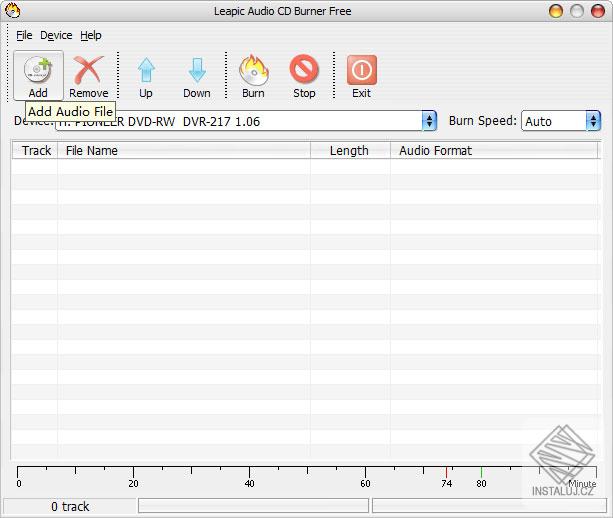The image size is (613, 518).
Task: Click the Burn Speed label
Action: coord(483,121)
